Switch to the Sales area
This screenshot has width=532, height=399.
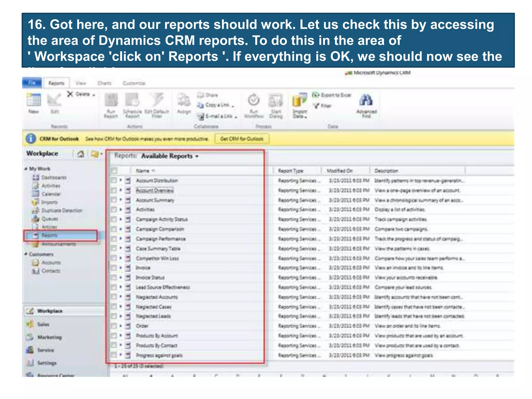point(43,324)
